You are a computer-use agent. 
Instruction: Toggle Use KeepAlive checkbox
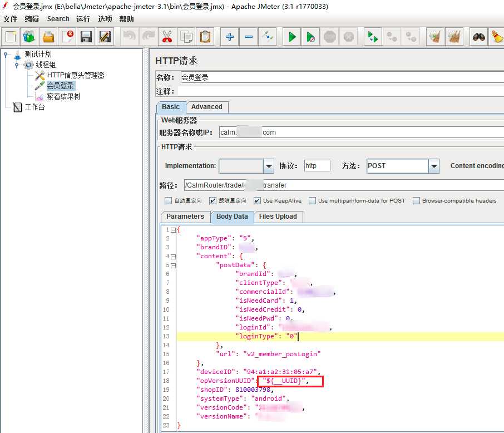click(x=257, y=201)
